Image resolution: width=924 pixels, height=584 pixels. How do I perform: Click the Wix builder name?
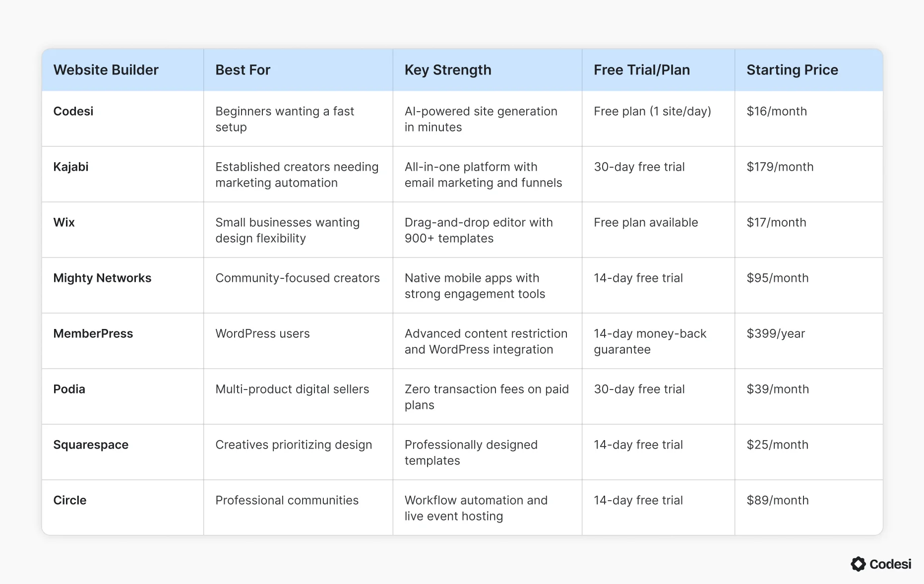(x=64, y=222)
